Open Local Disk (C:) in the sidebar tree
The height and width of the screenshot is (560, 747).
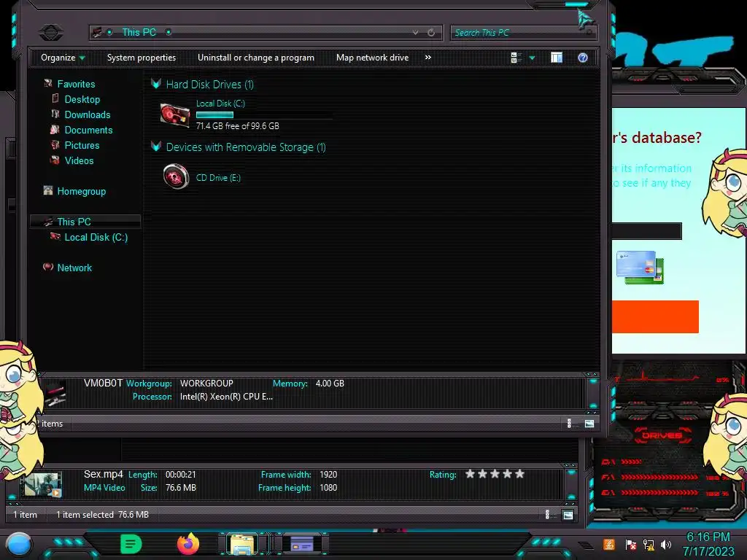coord(96,237)
